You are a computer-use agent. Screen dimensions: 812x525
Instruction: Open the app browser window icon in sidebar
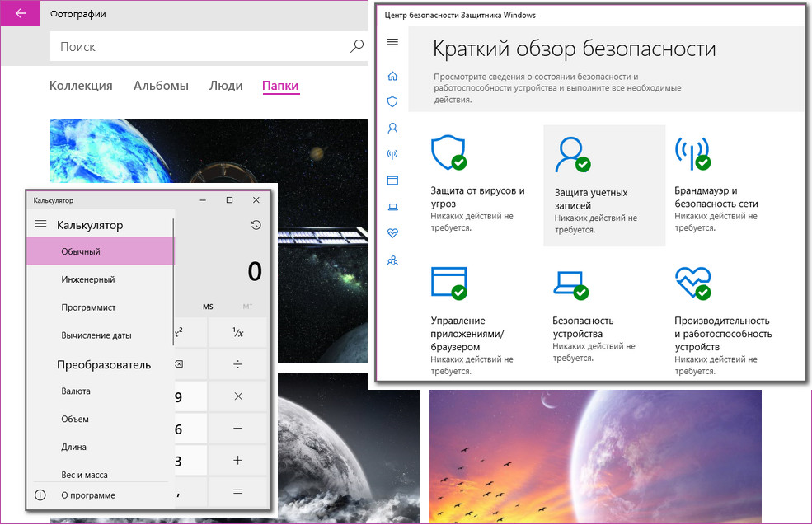392,180
